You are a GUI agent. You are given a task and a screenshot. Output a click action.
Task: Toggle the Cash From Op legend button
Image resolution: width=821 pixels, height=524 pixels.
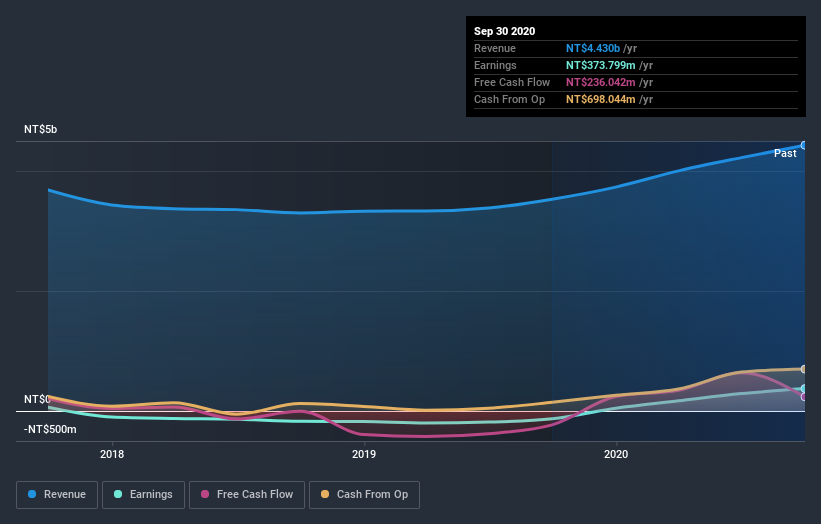pyautogui.click(x=364, y=495)
